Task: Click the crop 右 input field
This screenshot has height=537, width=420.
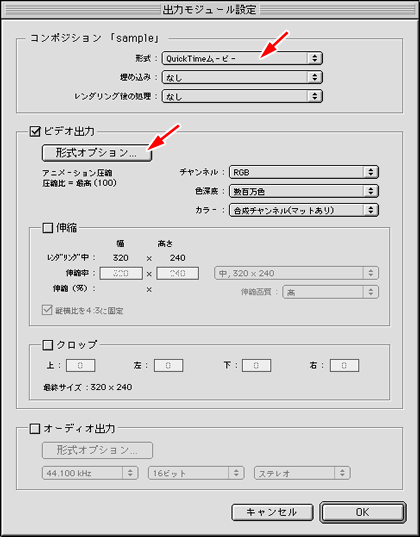Action: (344, 365)
